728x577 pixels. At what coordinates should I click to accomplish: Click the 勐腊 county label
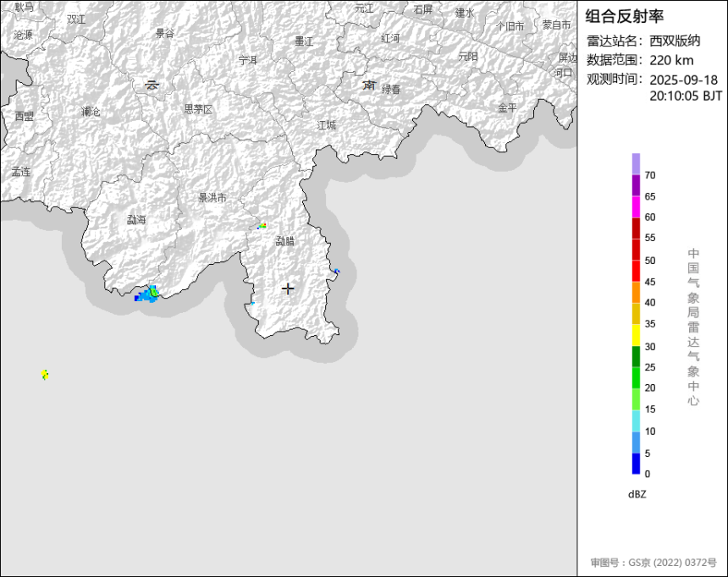(x=285, y=241)
